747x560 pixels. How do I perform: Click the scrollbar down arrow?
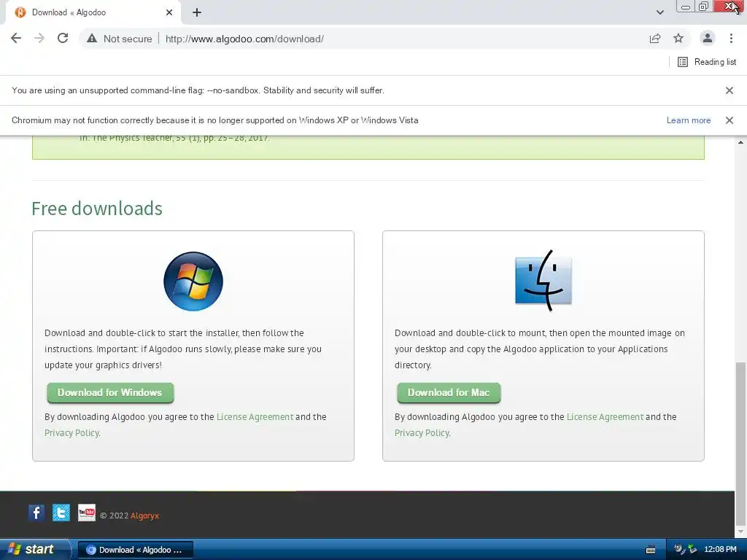tap(740, 532)
